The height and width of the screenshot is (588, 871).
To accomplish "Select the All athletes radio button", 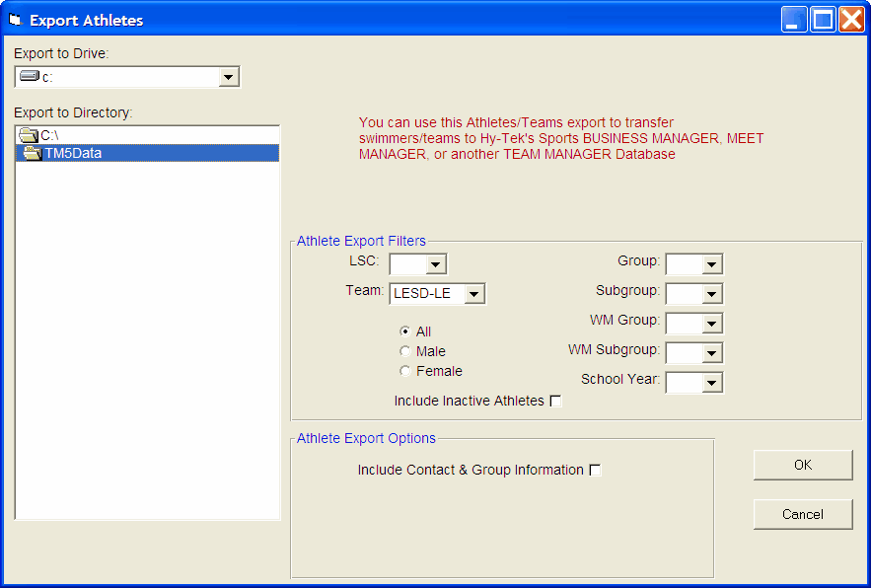I will pos(404,331).
